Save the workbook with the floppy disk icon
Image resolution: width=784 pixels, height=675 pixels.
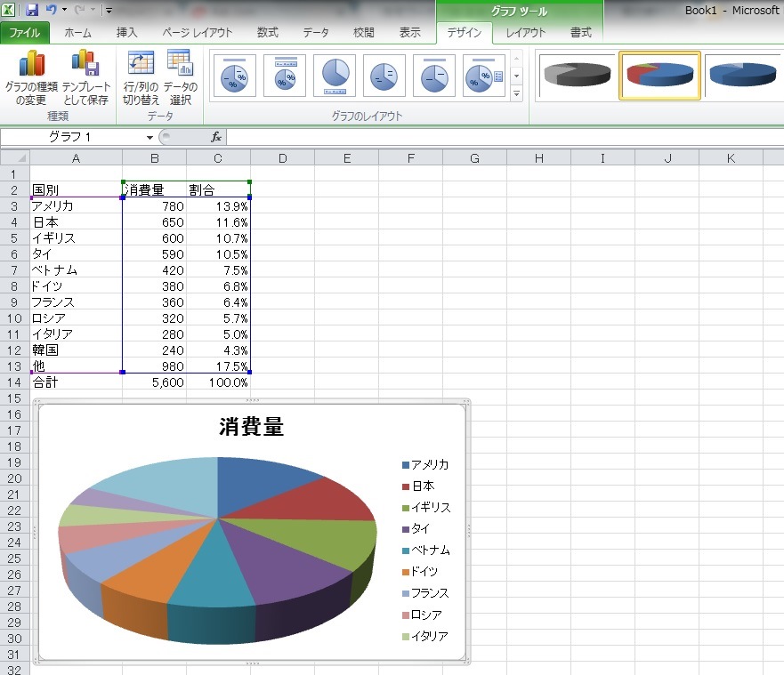coord(31,10)
